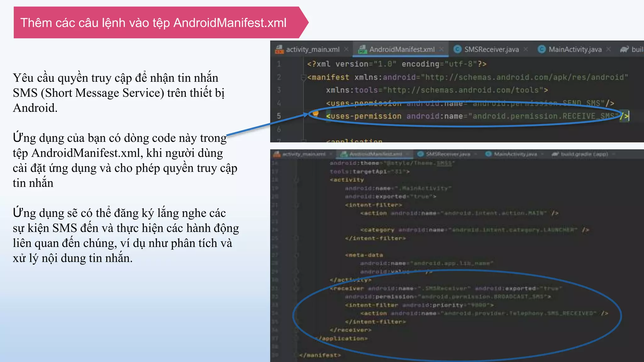Collapse the manifest tag fold marker on line 2
Screen dimensions: 644x362
pos(303,77)
